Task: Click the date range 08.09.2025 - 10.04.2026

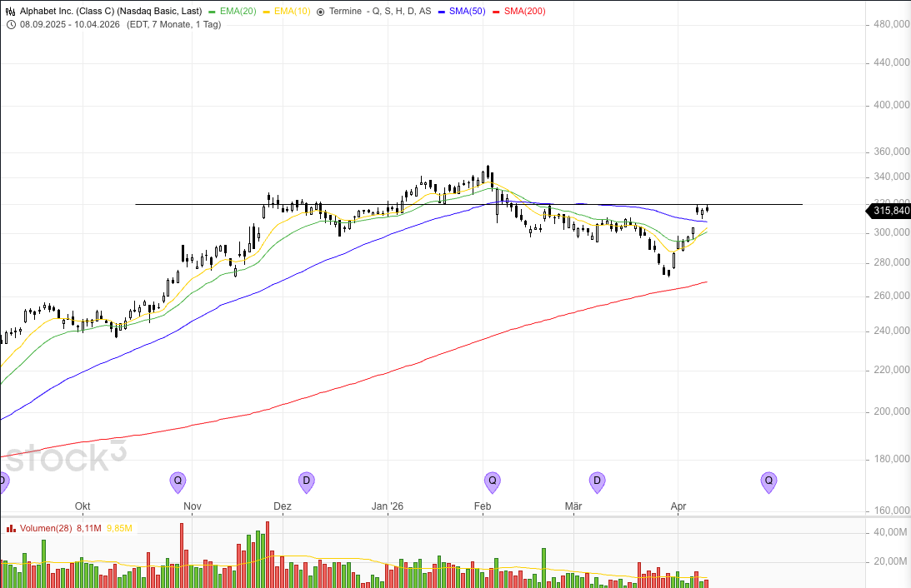Action: 70,24
